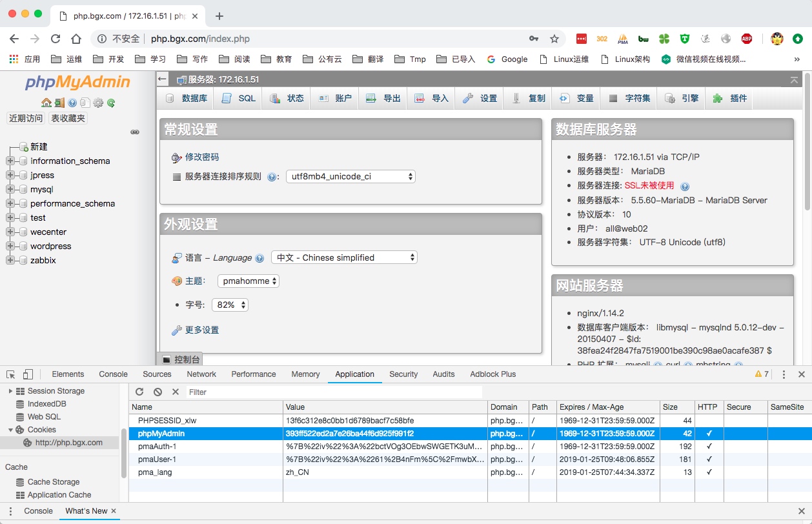Close the What's New drawer tab
The width and height of the screenshot is (812, 524).
tap(114, 511)
